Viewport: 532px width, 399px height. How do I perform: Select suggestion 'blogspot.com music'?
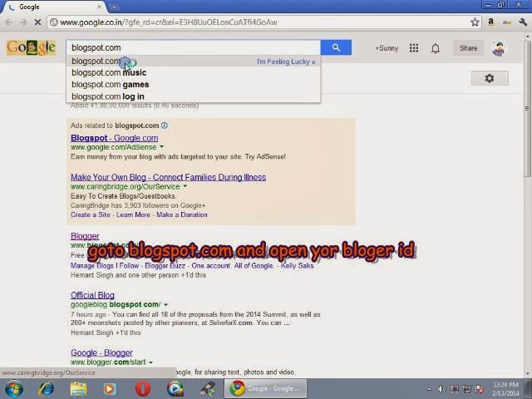(194, 72)
